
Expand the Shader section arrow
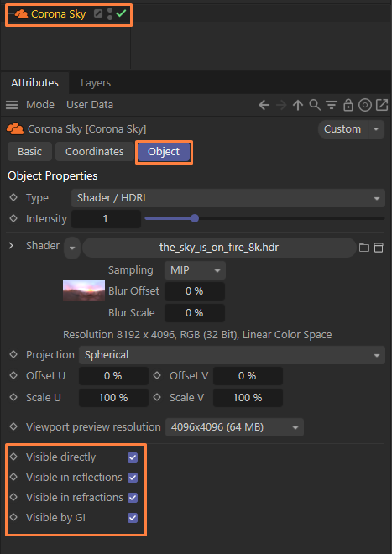click(x=11, y=246)
